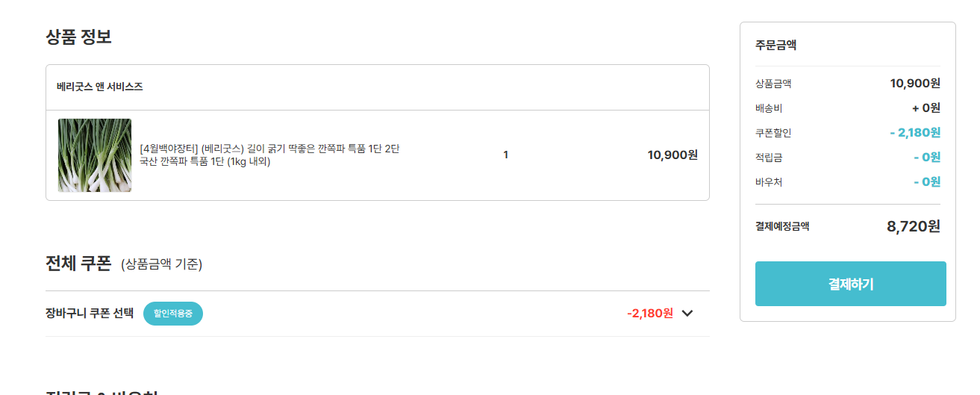Image resolution: width=980 pixels, height=395 pixels.
Task: Click the product quantity value 1
Action: 505,155
